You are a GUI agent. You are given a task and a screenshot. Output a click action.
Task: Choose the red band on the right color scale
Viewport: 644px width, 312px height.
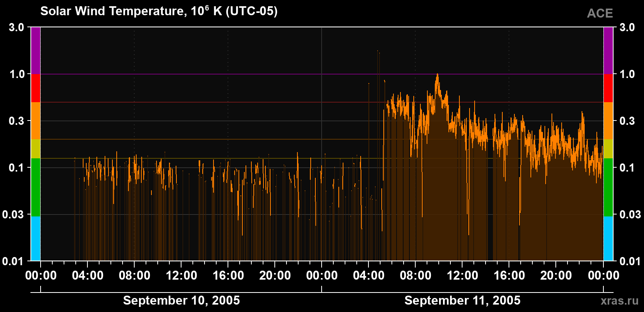pos(608,88)
